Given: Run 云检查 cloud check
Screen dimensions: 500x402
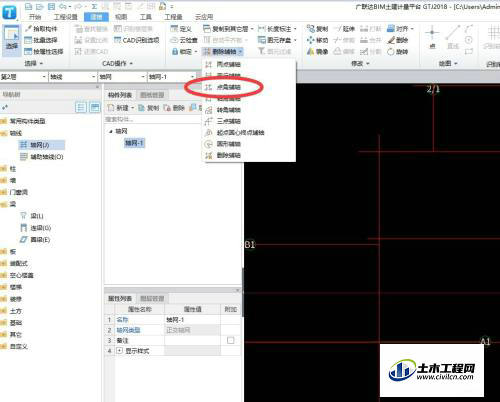Looking at the screenshot, I should click(184, 40).
